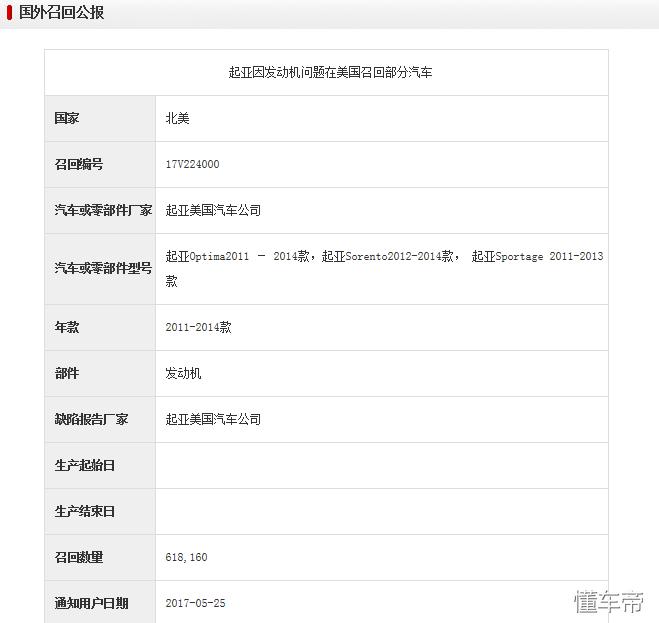The image size is (659, 623).
Task: Click the 召回编号 row label
Action: coord(79,164)
